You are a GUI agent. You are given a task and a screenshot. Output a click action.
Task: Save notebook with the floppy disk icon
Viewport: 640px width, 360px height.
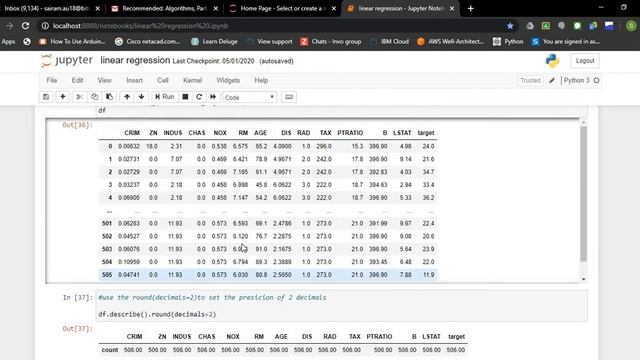point(46,97)
